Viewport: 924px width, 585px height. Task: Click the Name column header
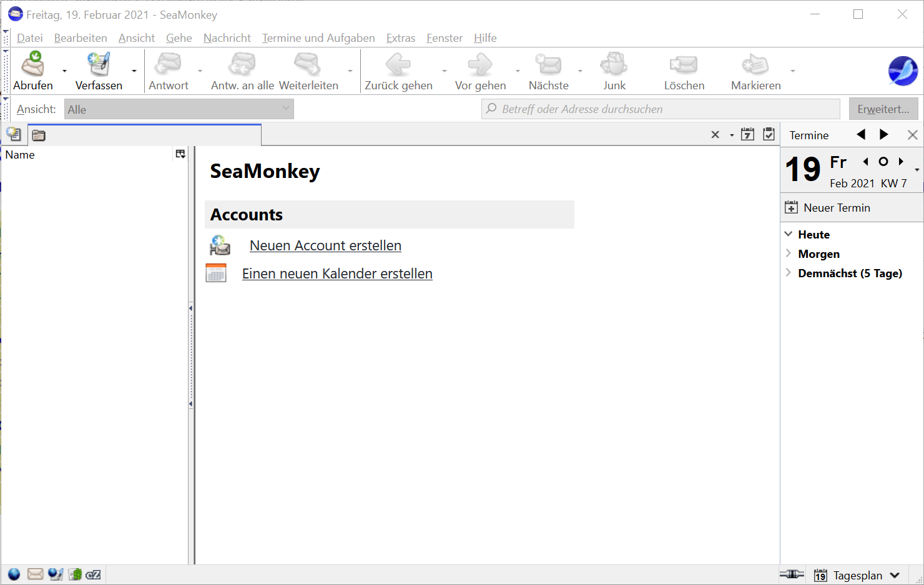coord(87,155)
